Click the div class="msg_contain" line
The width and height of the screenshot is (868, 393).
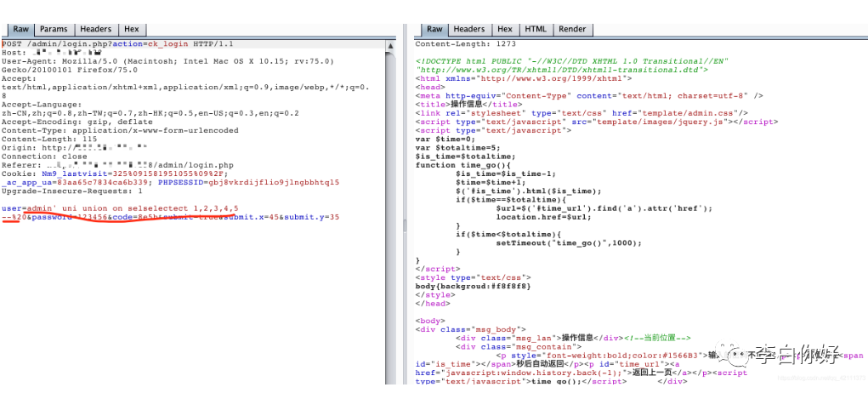tap(519, 346)
